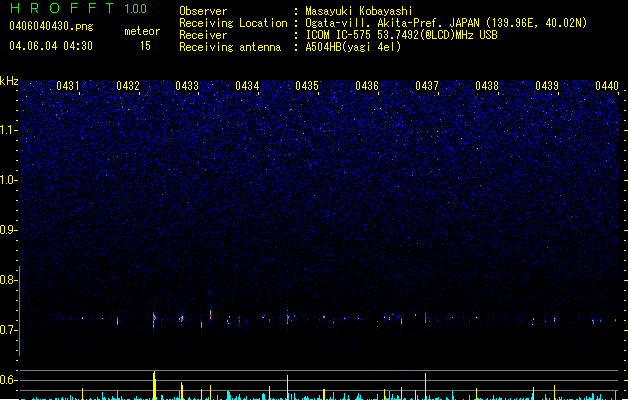Click the 0.7 kHz axis label

[9, 330]
